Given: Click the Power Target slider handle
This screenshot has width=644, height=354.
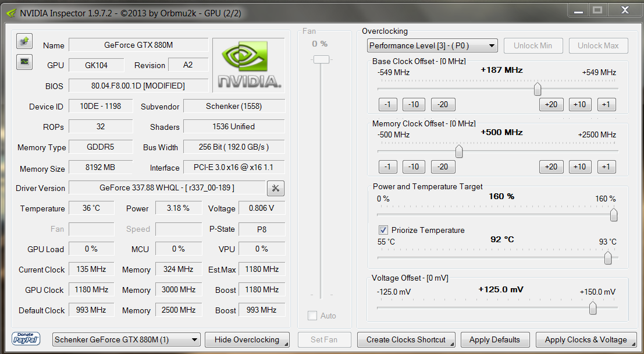Looking at the screenshot, I should (x=614, y=215).
